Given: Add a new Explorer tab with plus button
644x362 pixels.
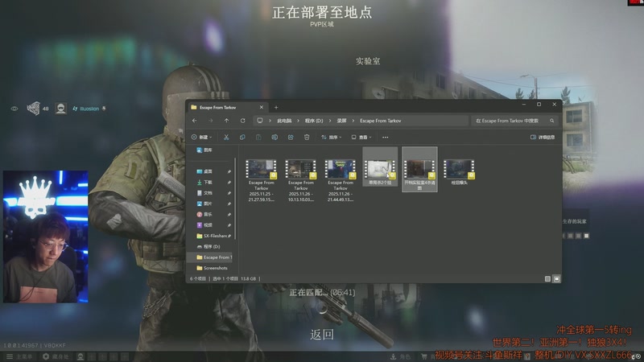Looking at the screenshot, I should coord(276,107).
